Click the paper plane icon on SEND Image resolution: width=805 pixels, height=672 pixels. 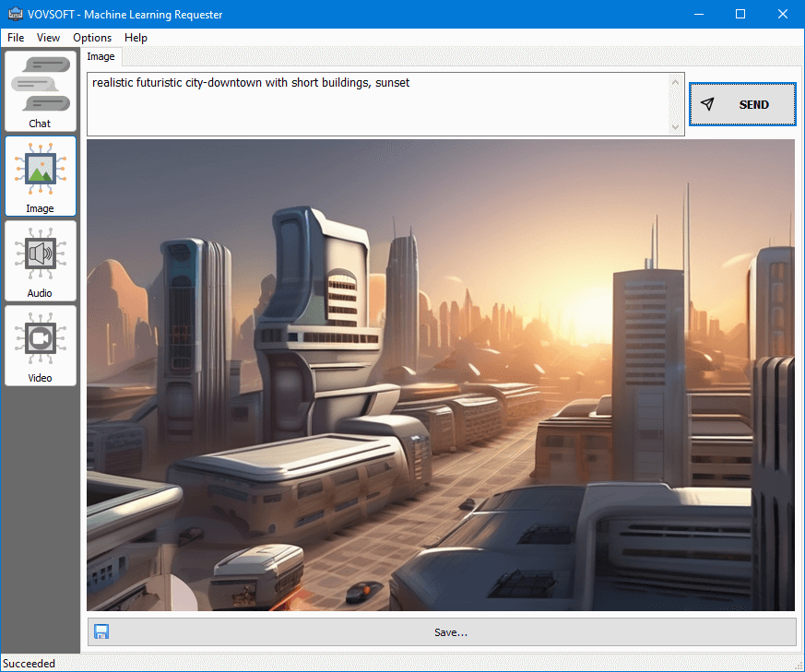708,104
